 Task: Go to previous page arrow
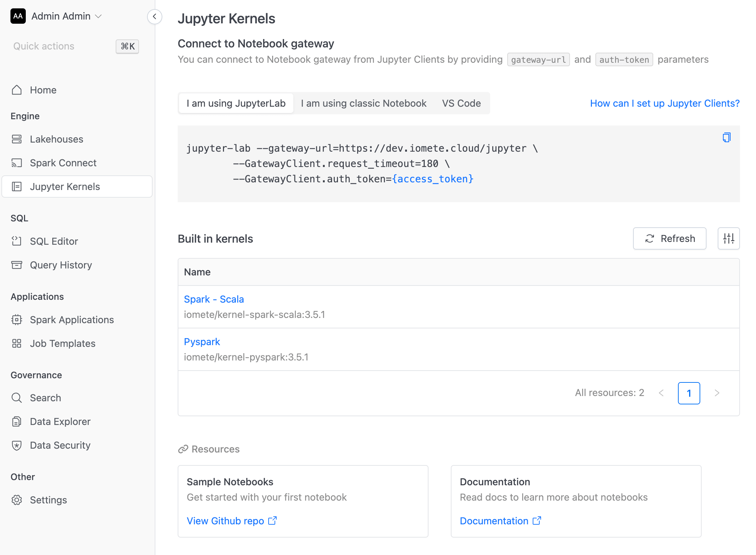point(661,393)
